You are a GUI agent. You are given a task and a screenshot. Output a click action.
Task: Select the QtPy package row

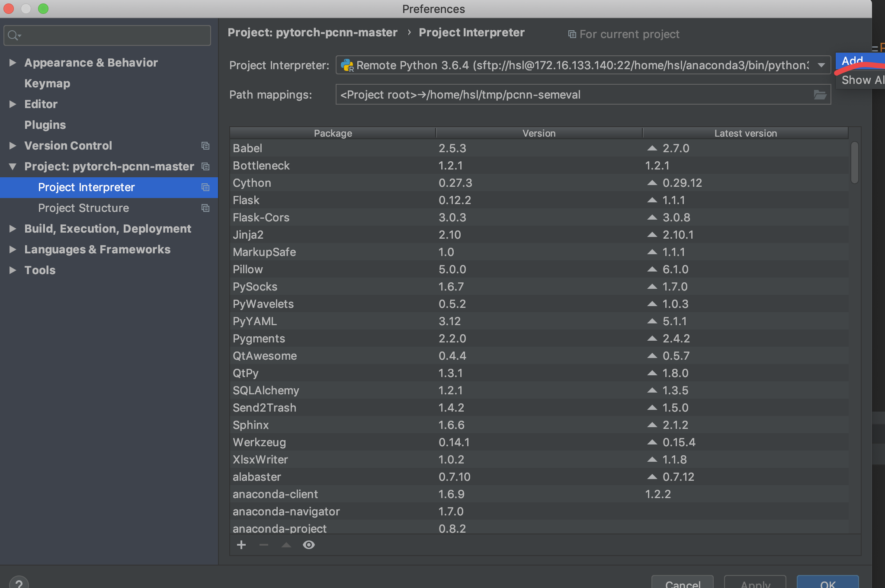coord(539,373)
